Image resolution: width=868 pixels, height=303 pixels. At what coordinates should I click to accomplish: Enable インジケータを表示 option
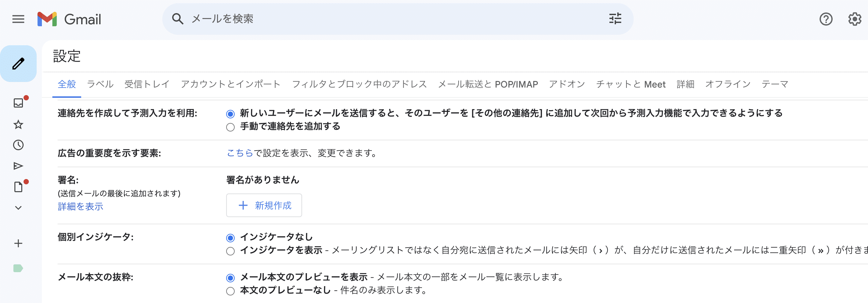pos(230,251)
